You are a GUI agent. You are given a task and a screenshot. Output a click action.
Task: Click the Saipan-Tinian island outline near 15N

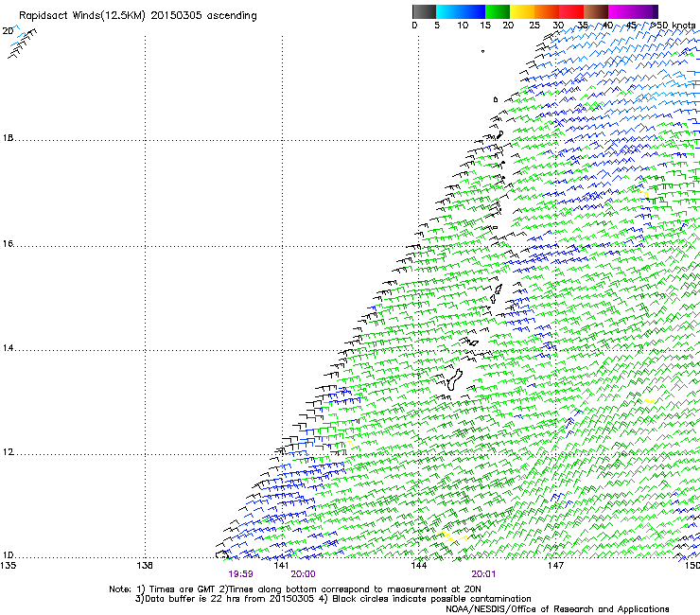[x=497, y=293]
